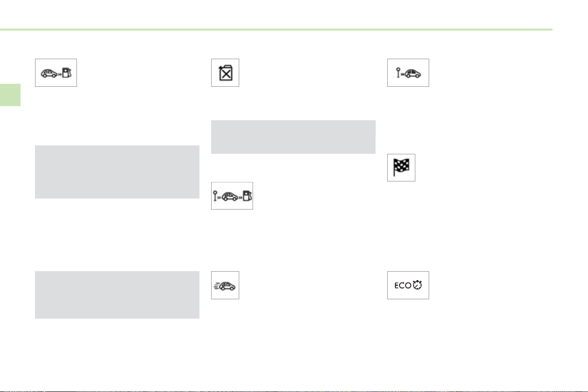Click the upper grey note box, left column
588x392 pixels.
coord(117,172)
